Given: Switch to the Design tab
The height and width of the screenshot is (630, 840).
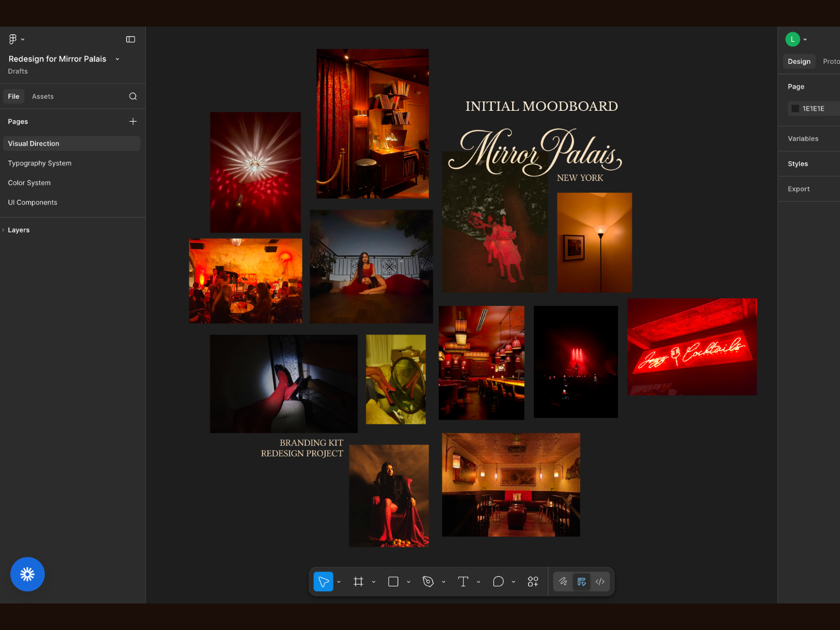Looking at the screenshot, I should tap(799, 61).
